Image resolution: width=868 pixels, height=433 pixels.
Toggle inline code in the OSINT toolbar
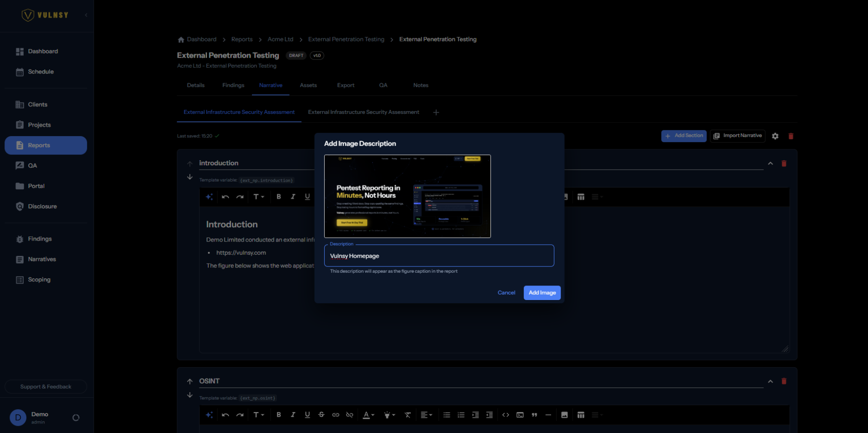pos(506,415)
